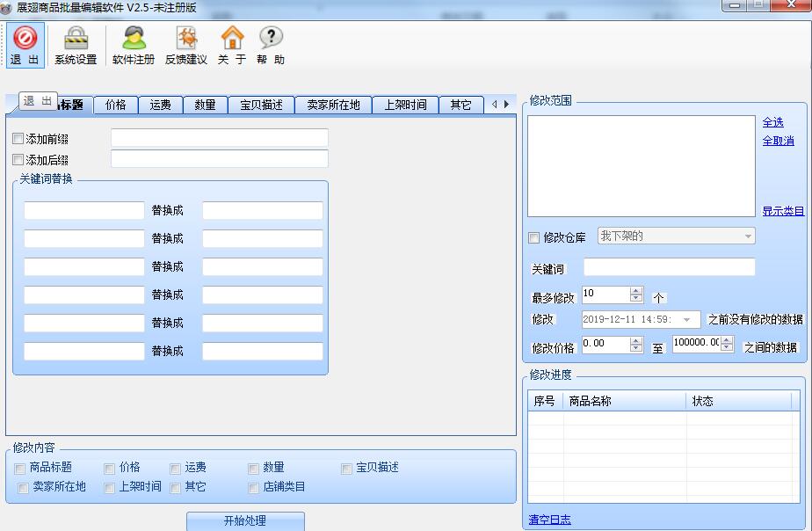Click 清空日志 to clear the log
Screen dimensions: 812x531
coord(548,520)
